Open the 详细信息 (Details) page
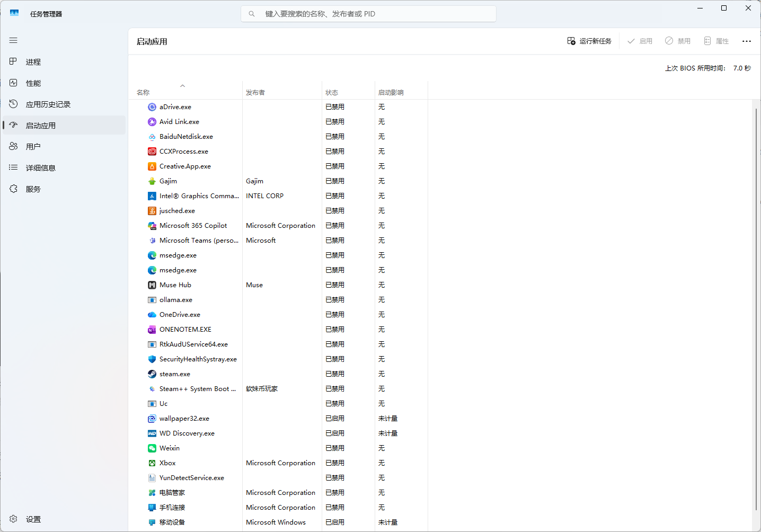Screen dimensions: 761x532 point(40,168)
